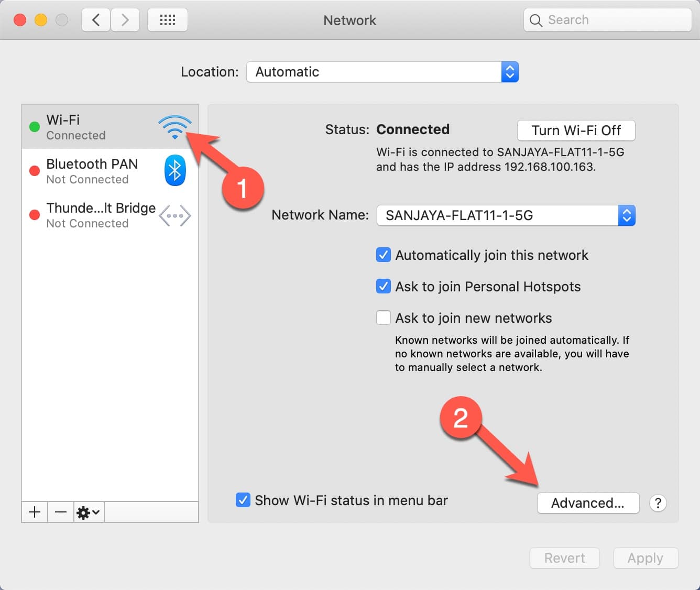This screenshot has width=700, height=590.
Task: Remove selected service with minus button
Action: point(61,512)
